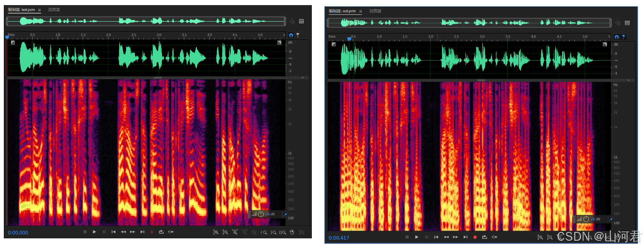
Task: Toggle spectral display icon in out.pcm editor
Action: [x=627, y=23]
